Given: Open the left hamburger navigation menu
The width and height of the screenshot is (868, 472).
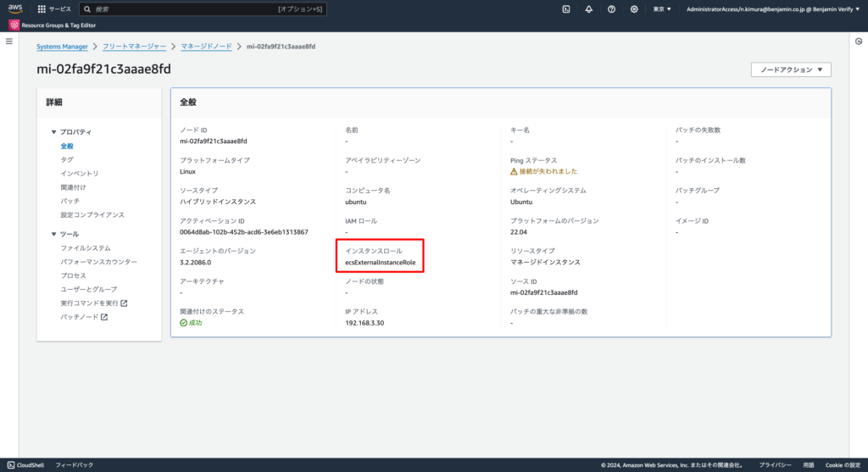Looking at the screenshot, I should pos(8,41).
